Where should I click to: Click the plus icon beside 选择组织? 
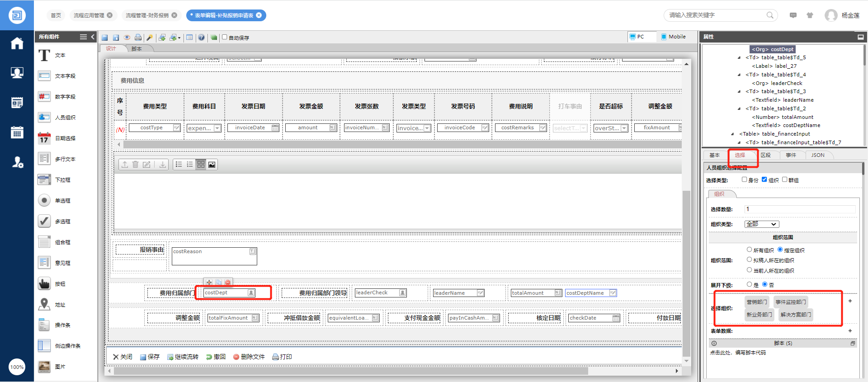coord(850,301)
